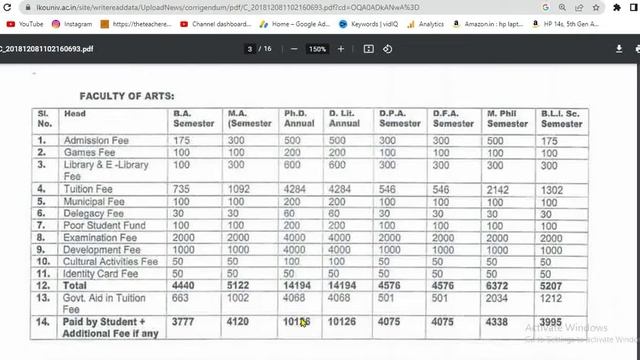Click the zoom magnifier icon in address bar
The height and width of the screenshot is (360, 640).
[562, 7]
